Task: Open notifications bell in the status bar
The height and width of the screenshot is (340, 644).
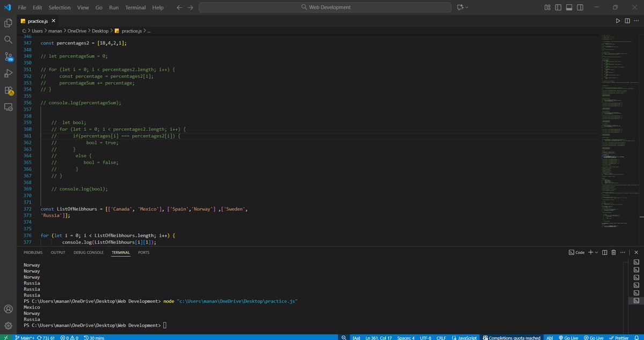Action: (637, 337)
